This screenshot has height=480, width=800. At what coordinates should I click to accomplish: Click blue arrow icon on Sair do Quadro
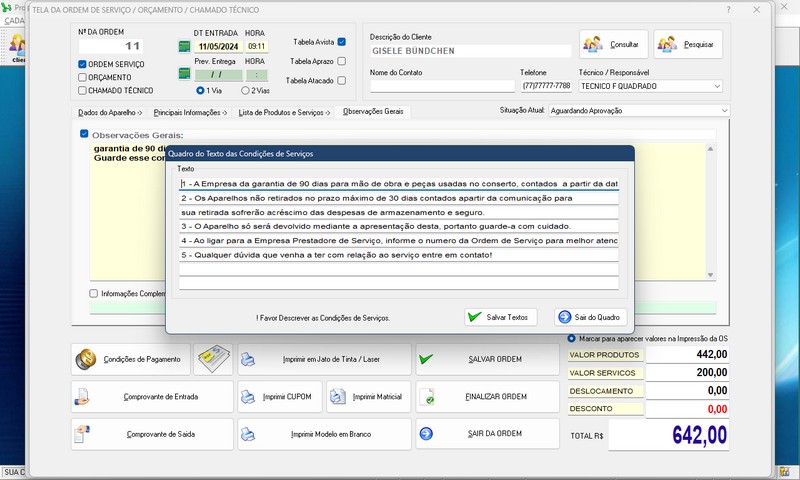(x=565, y=317)
